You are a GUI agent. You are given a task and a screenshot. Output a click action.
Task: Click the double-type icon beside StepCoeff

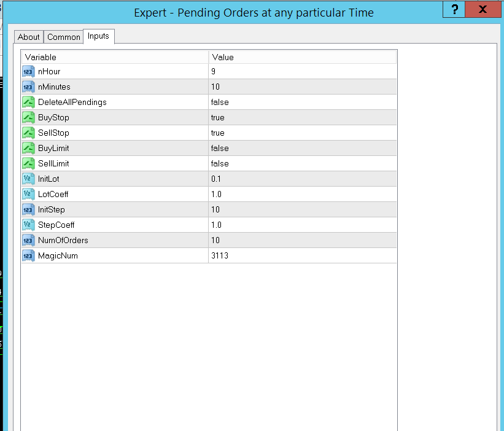tap(28, 225)
